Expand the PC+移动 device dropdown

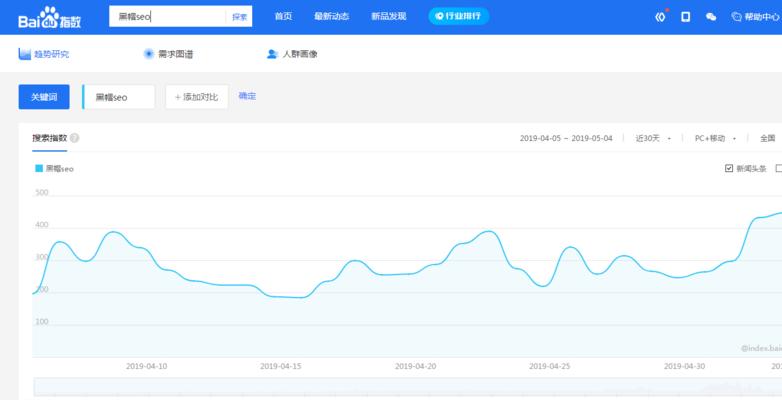pos(715,138)
